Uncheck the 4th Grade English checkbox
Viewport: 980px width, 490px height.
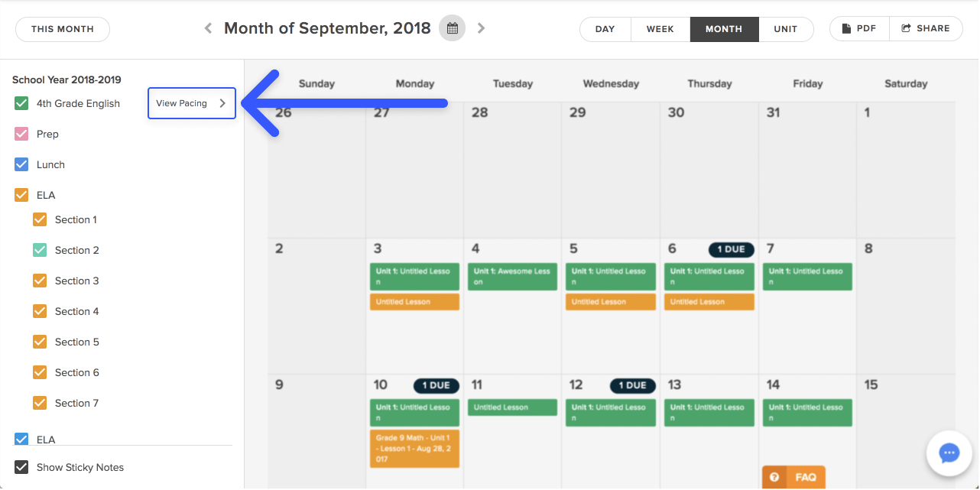21,103
